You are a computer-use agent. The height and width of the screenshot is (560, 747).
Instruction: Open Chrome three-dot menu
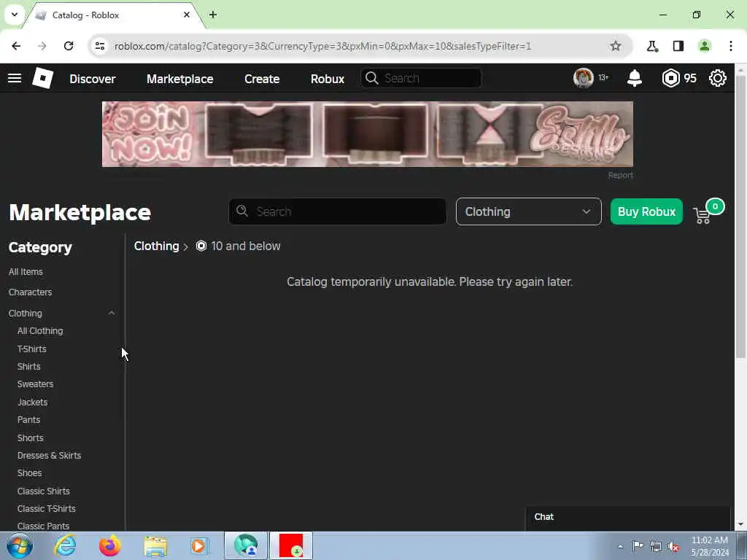tap(731, 46)
